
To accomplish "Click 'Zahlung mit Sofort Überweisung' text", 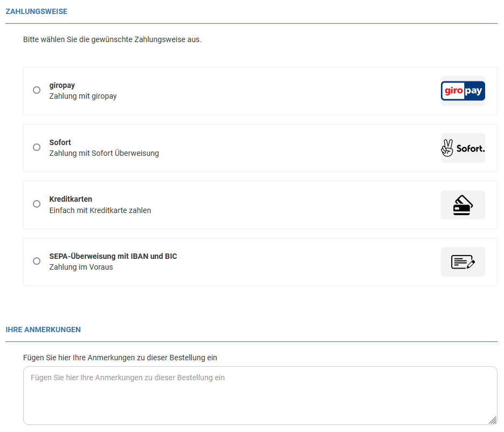I will [104, 153].
